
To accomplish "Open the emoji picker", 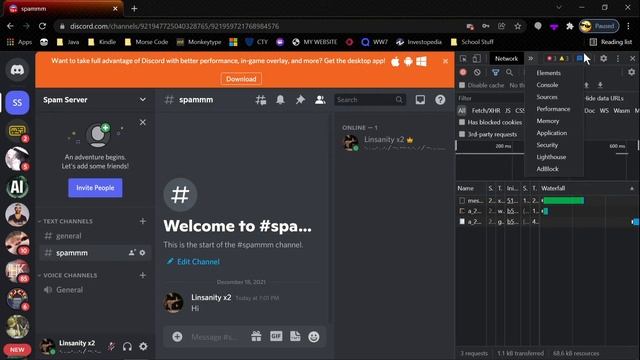I will tap(314, 337).
